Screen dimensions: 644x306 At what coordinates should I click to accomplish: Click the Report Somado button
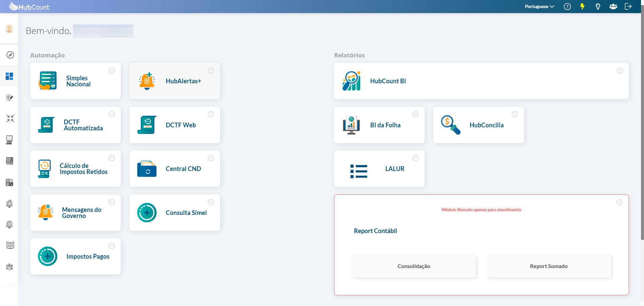point(549,266)
